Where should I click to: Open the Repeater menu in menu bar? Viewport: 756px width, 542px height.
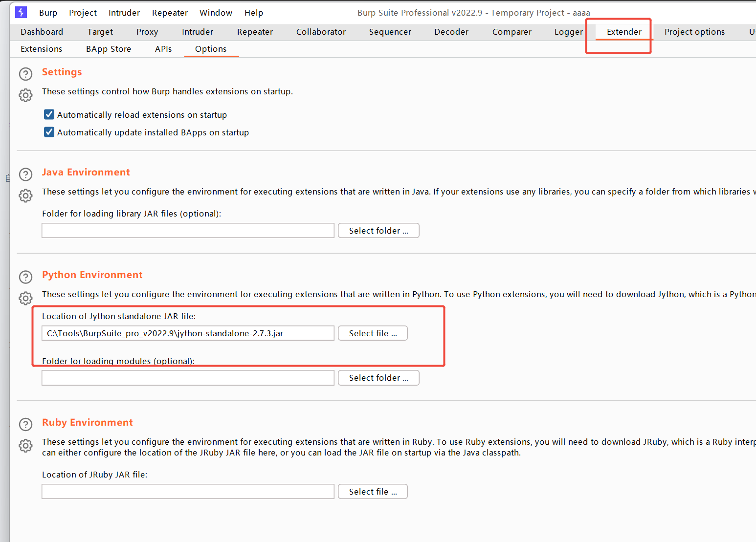(170, 13)
